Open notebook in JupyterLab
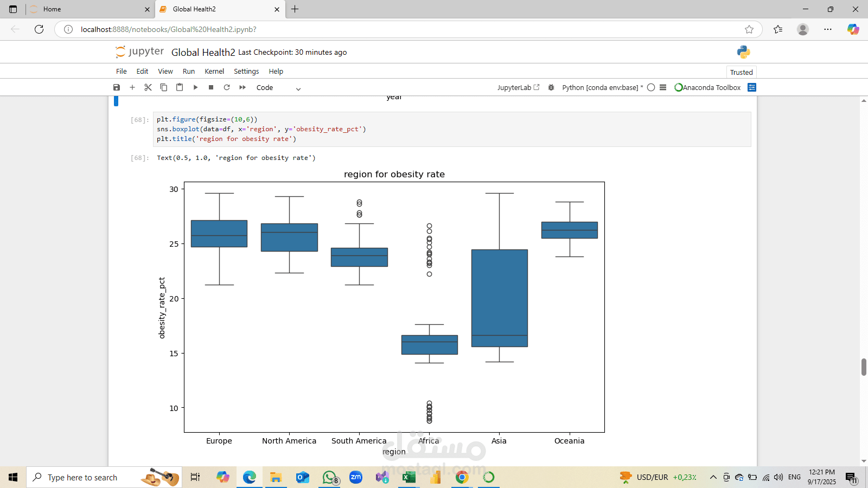This screenshot has height=488, width=868. point(518,87)
